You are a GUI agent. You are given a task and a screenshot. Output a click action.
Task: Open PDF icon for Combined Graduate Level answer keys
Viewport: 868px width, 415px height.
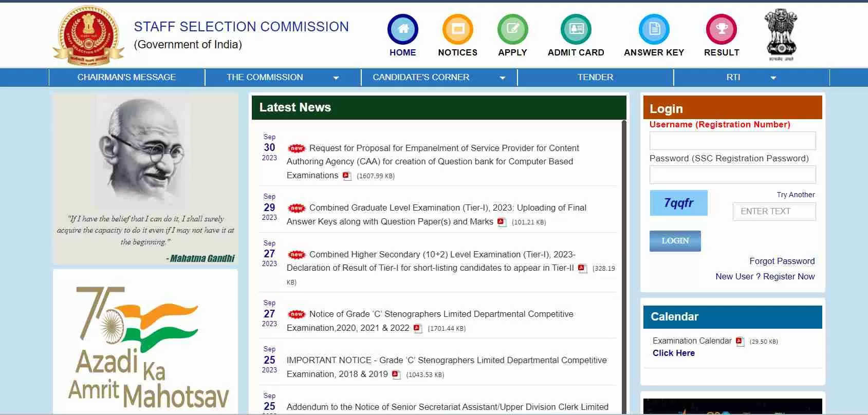pos(502,222)
